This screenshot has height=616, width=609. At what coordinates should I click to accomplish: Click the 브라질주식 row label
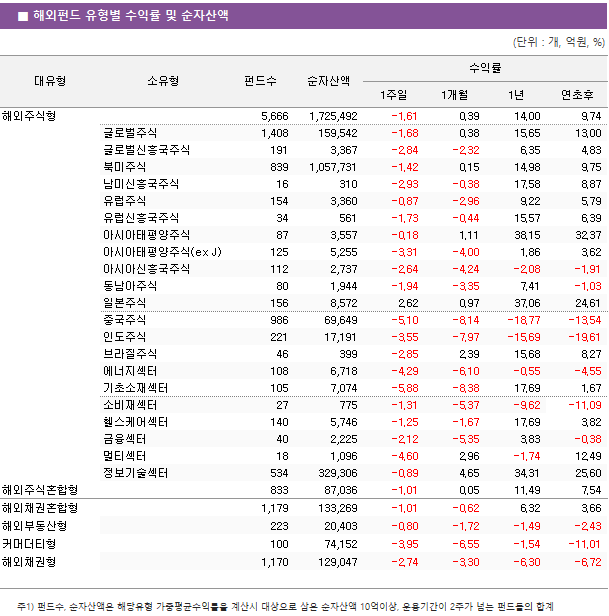(130, 354)
